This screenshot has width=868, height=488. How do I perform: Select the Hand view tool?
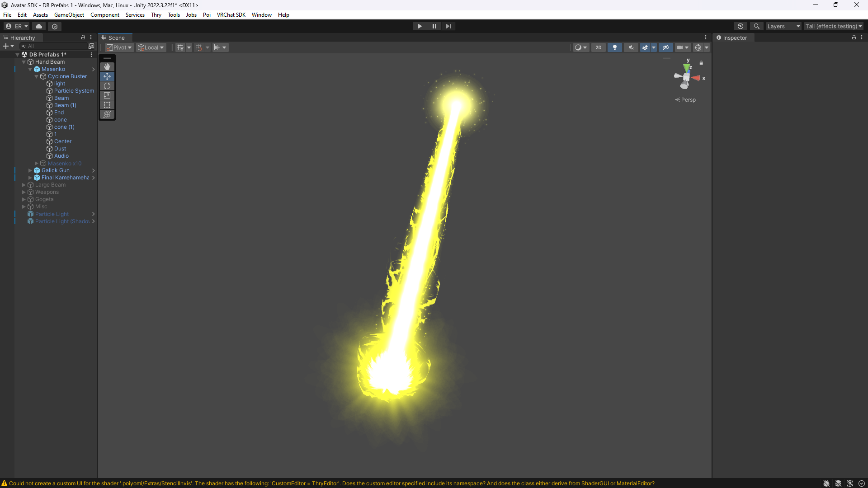coord(107,67)
